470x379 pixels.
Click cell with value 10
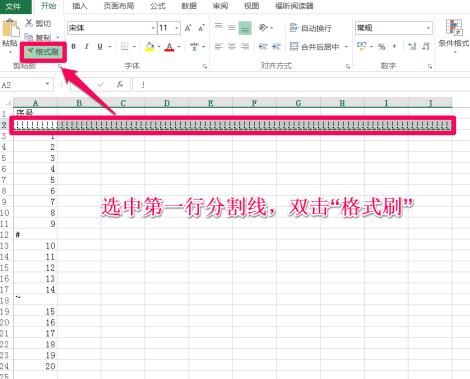coord(35,246)
